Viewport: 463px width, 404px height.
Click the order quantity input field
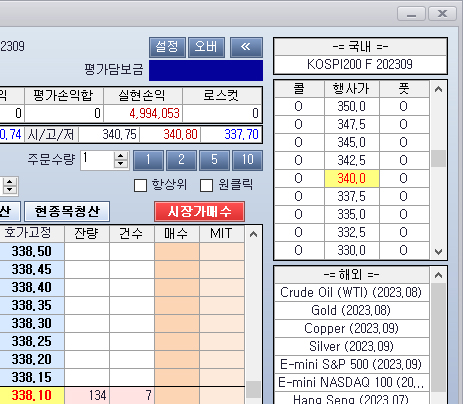pyautogui.click(x=98, y=160)
